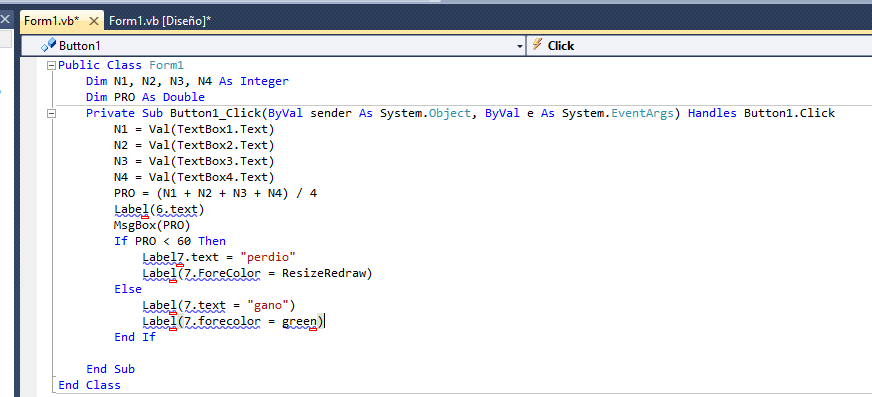Click the 'N4 = Val(TextBox4.Text)' line
Image resolution: width=872 pixels, height=397 pixels.
[194, 177]
